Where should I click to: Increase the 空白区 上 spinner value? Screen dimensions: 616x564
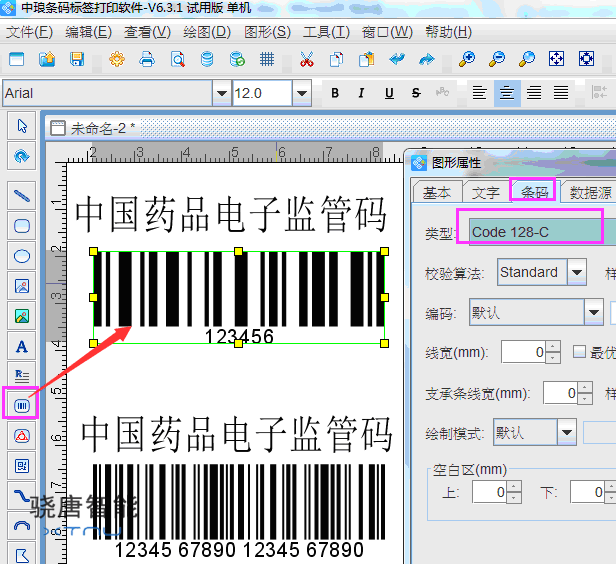pos(513,486)
